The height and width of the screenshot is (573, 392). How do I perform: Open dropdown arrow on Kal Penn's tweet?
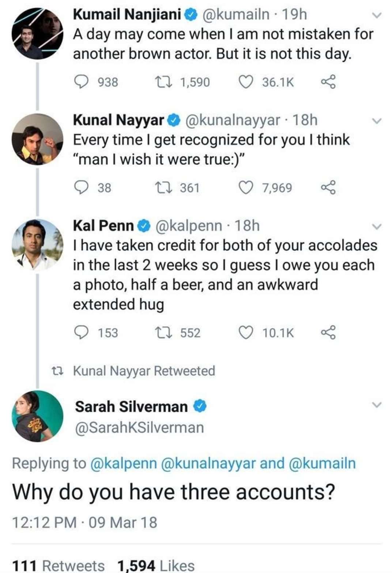[376, 226]
